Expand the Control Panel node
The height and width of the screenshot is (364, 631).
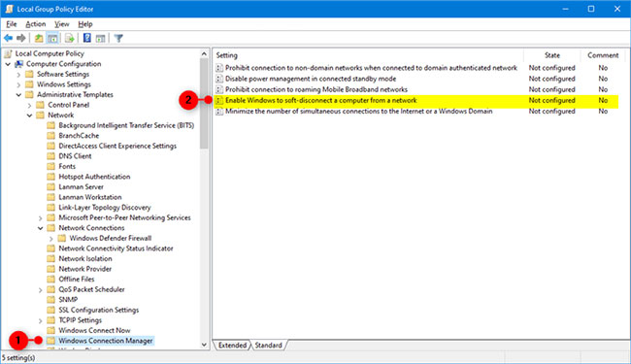(29, 106)
